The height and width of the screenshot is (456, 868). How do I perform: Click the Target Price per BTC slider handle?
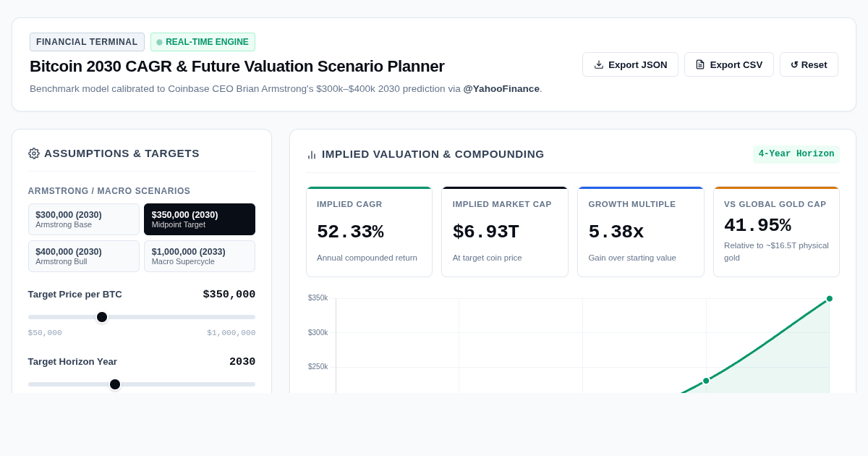pos(102,317)
